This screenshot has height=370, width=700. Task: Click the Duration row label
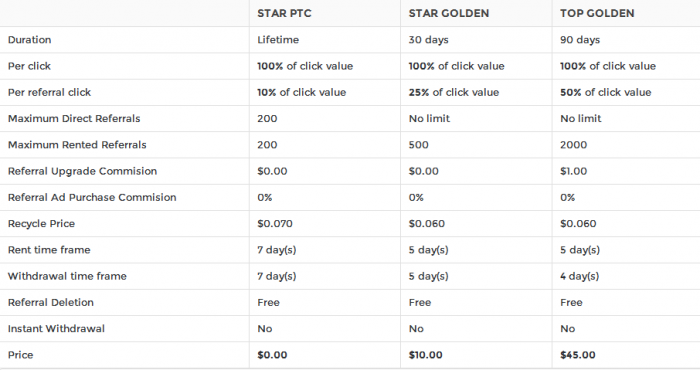click(x=29, y=40)
